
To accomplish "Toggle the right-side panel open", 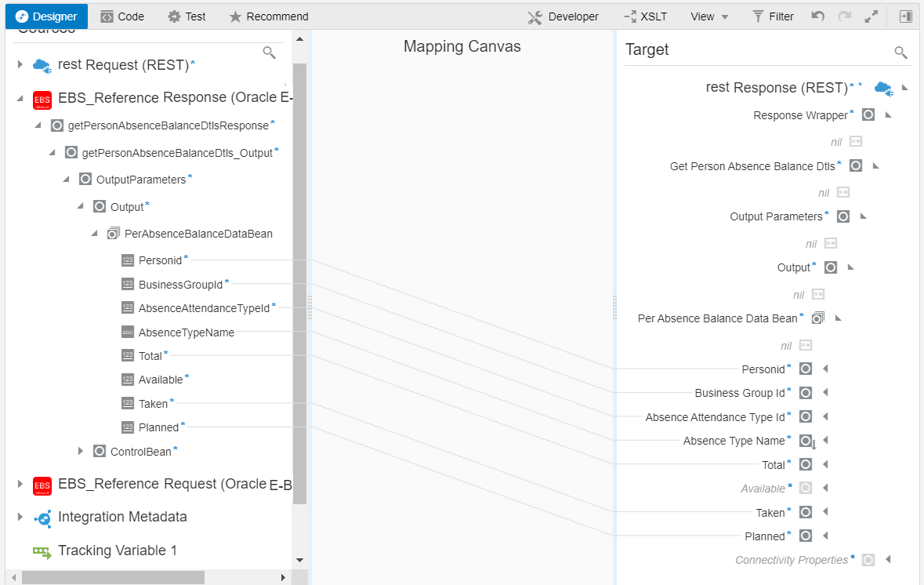I will [906, 16].
